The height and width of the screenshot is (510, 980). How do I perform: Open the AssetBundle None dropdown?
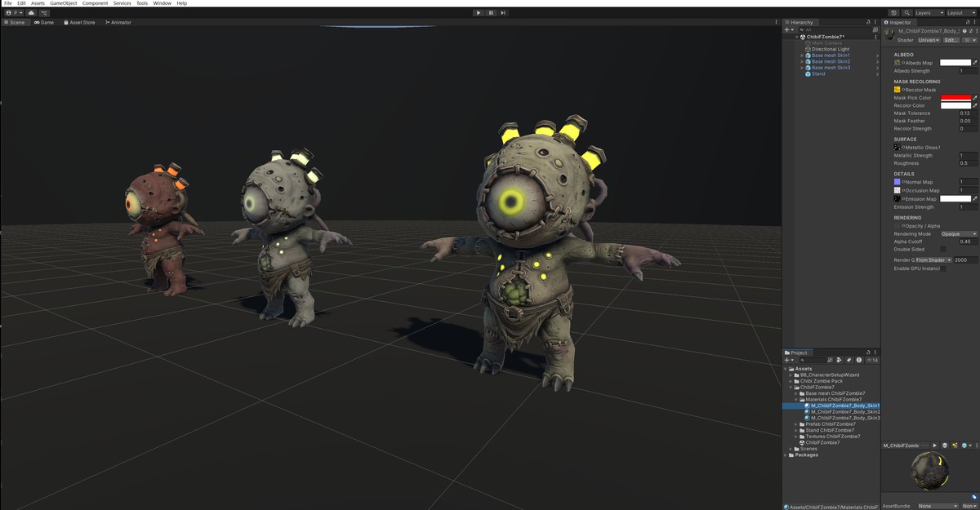coord(938,506)
